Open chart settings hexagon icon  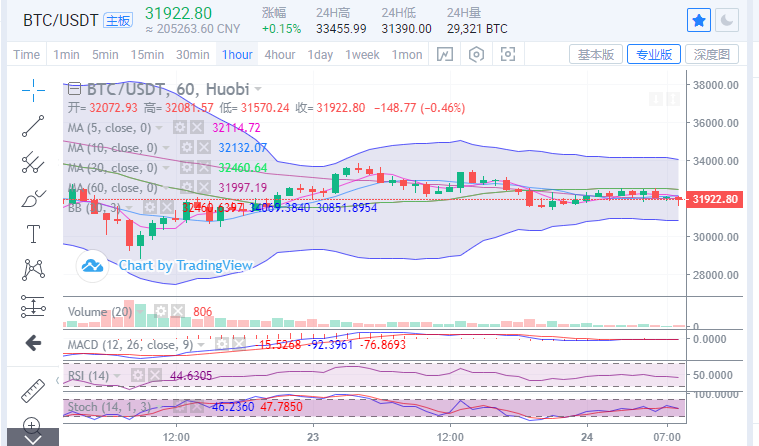point(476,54)
